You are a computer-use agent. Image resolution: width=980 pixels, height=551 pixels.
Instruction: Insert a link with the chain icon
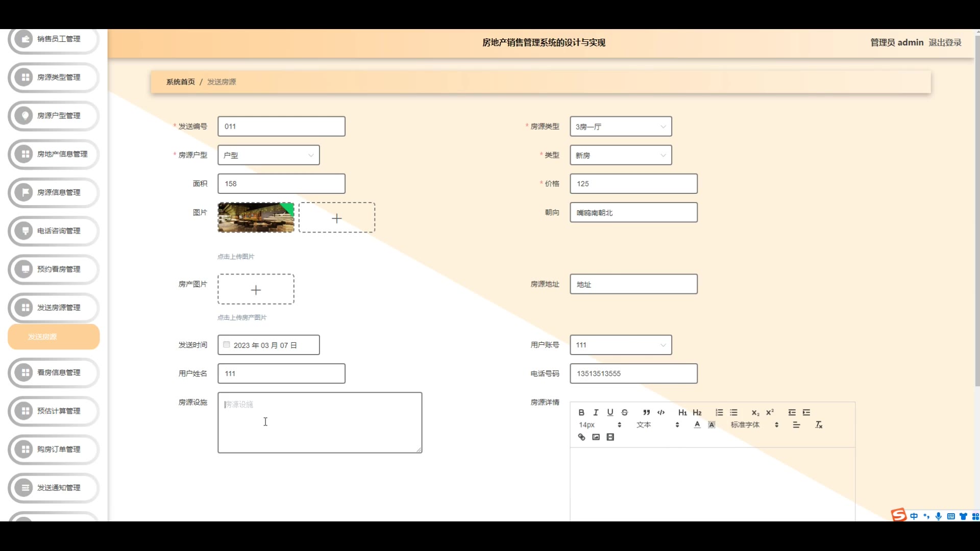(581, 437)
